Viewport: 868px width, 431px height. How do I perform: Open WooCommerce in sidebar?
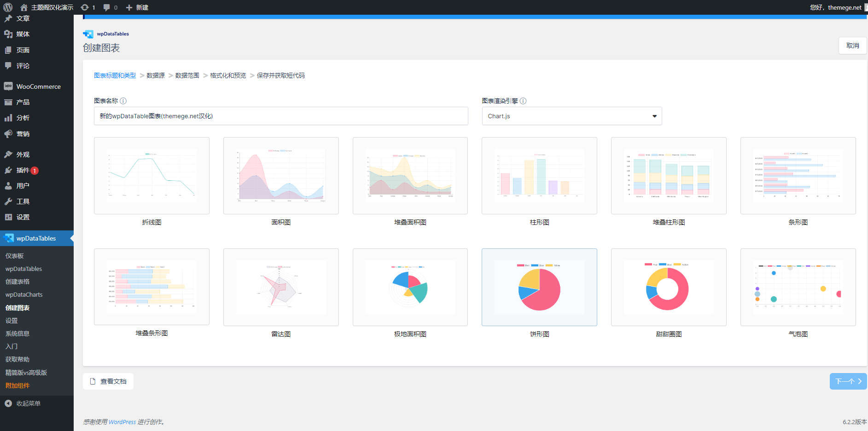pyautogui.click(x=37, y=86)
